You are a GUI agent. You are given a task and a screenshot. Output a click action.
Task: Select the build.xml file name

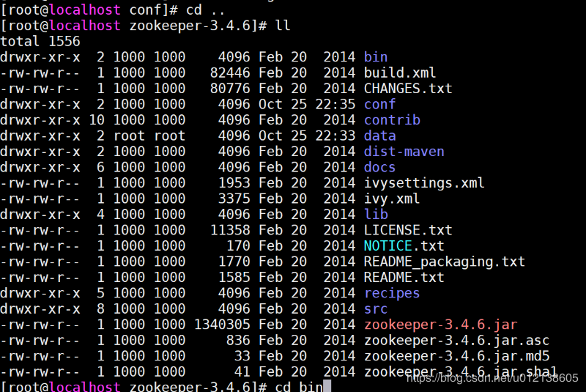coord(399,73)
